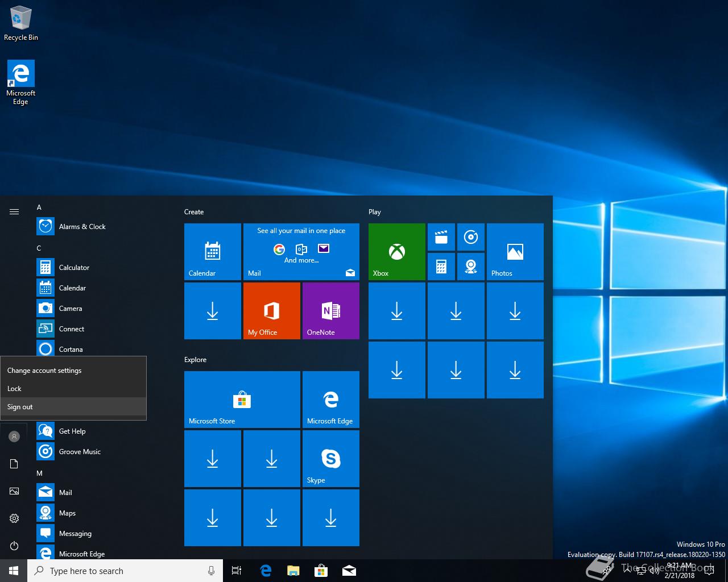Open the My Office tile

coord(272,311)
